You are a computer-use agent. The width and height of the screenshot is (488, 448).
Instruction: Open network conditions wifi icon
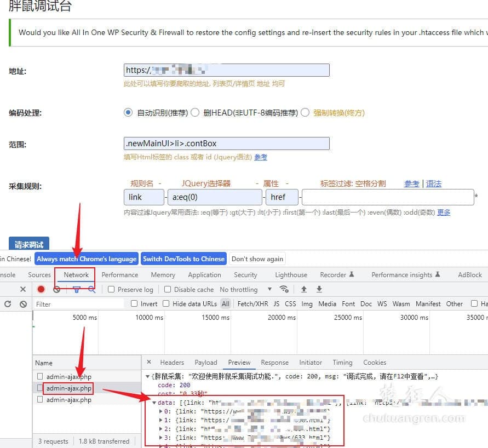(x=284, y=289)
